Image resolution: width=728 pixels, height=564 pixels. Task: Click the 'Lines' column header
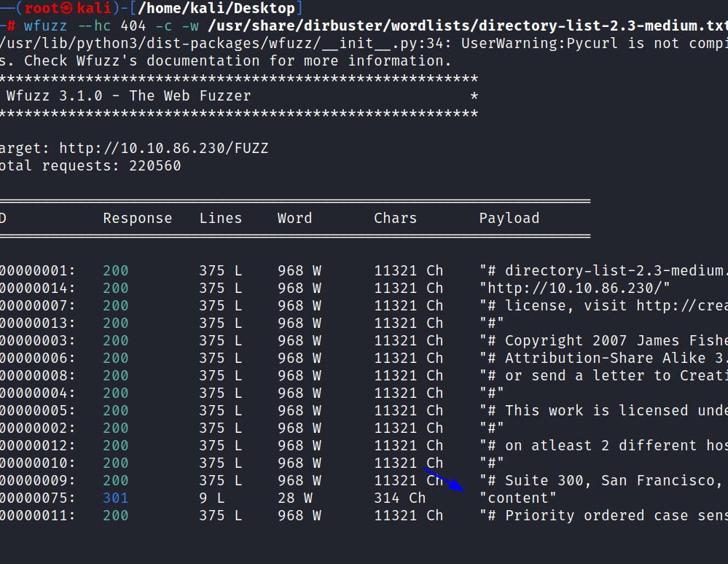tap(221, 218)
